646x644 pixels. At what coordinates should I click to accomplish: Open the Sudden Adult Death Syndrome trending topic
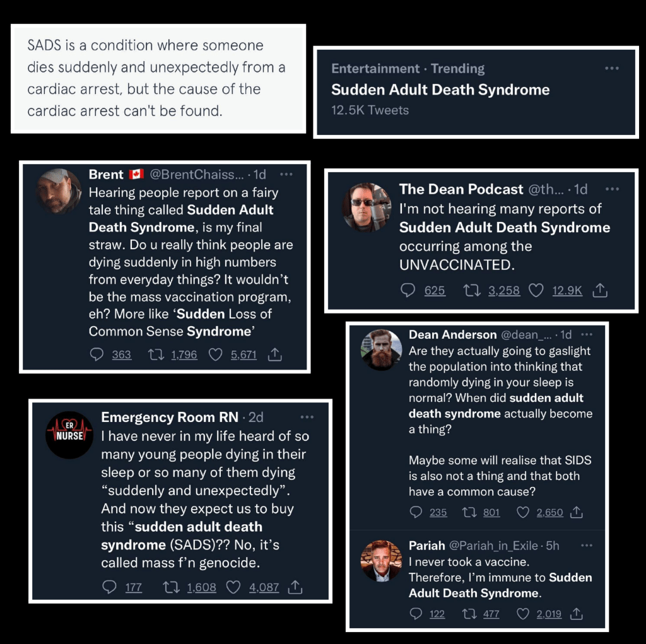pos(440,90)
